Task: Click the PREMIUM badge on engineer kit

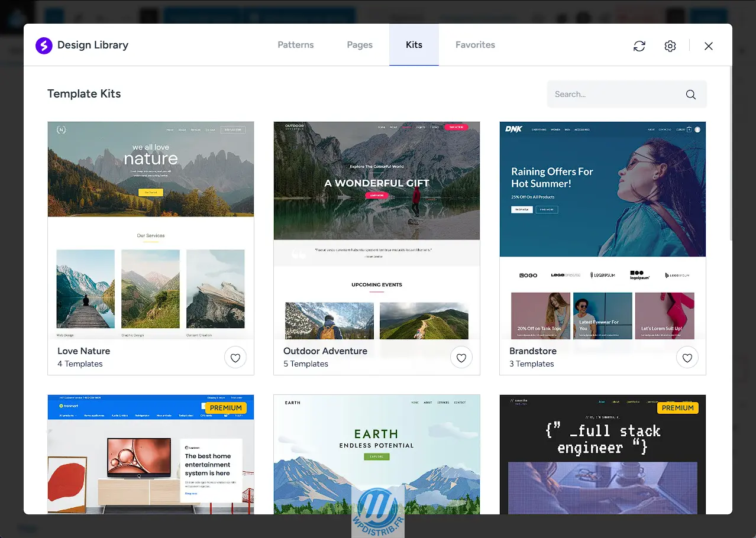Action: coord(678,408)
